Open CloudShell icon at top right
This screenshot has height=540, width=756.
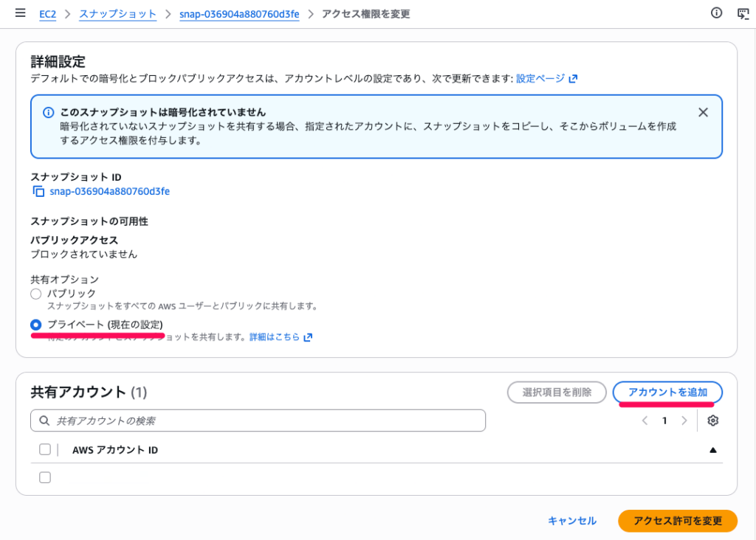743,13
